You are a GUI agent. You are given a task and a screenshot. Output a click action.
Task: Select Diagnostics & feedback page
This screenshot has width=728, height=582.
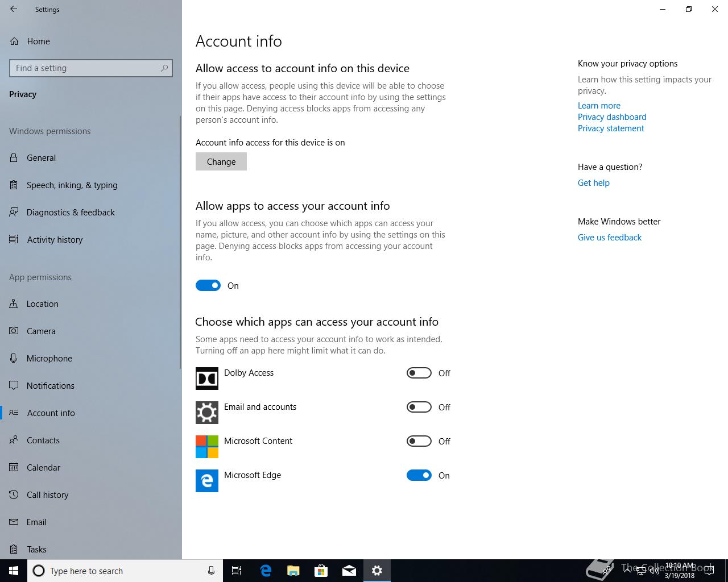(90, 212)
